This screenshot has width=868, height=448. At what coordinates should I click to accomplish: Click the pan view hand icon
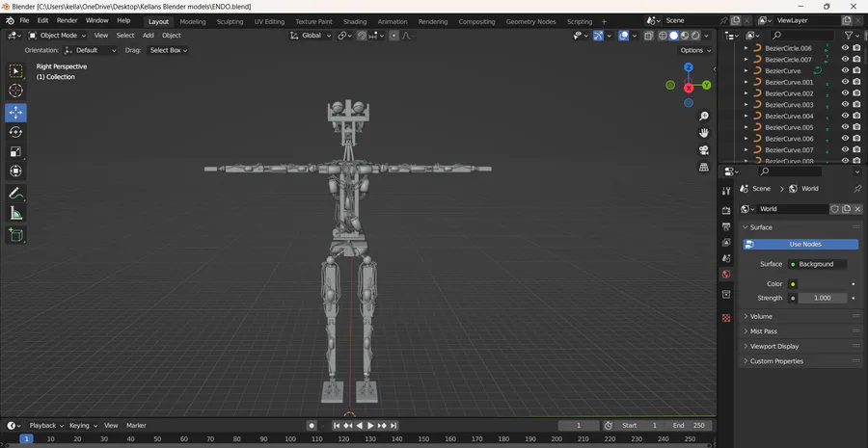click(704, 133)
